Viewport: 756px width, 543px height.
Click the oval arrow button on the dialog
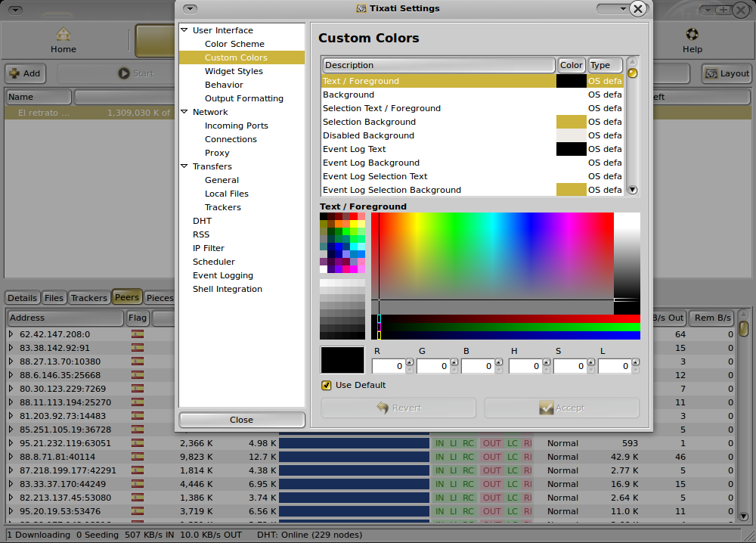point(189,8)
